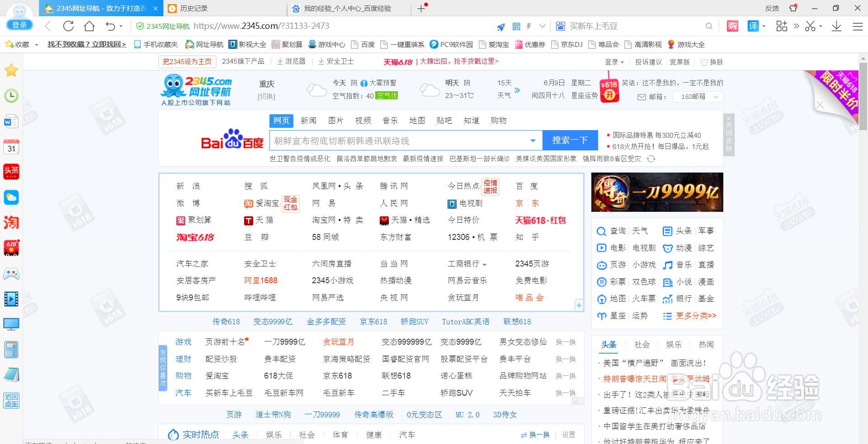
Task: Switch to the 历史记录 browser tab
Action: pyautogui.click(x=225, y=9)
